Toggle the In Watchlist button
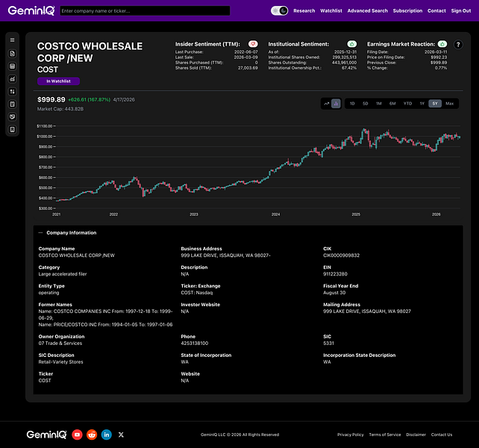This screenshot has width=479, height=448. (x=58, y=81)
